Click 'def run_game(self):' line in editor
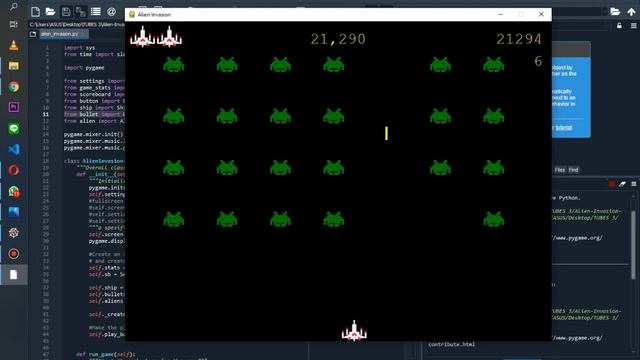Viewport: 640px width, 360px height. tap(106, 355)
